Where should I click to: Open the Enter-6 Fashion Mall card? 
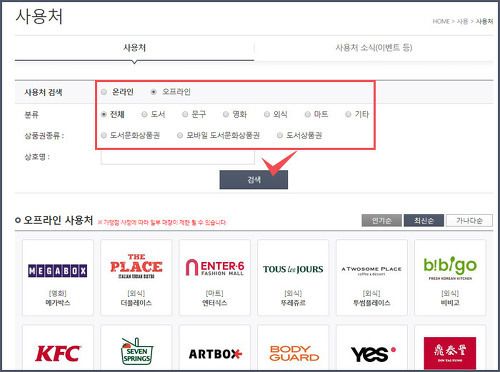tap(215, 277)
